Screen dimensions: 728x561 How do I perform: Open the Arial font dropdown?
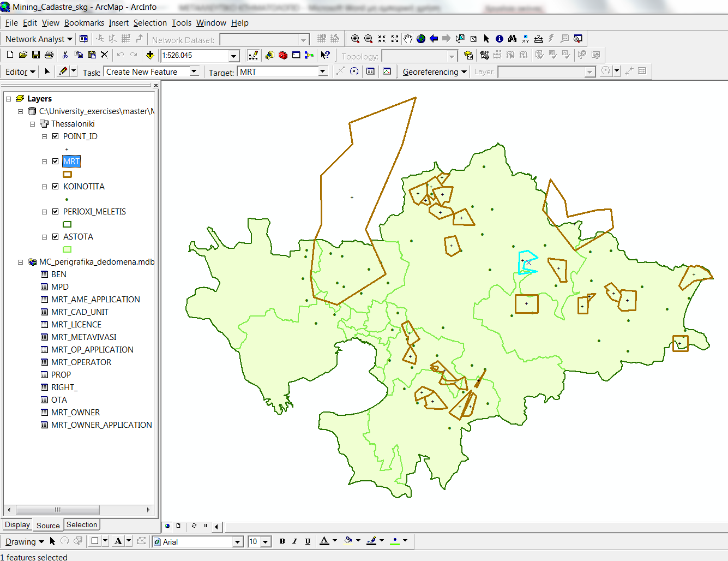coord(238,542)
